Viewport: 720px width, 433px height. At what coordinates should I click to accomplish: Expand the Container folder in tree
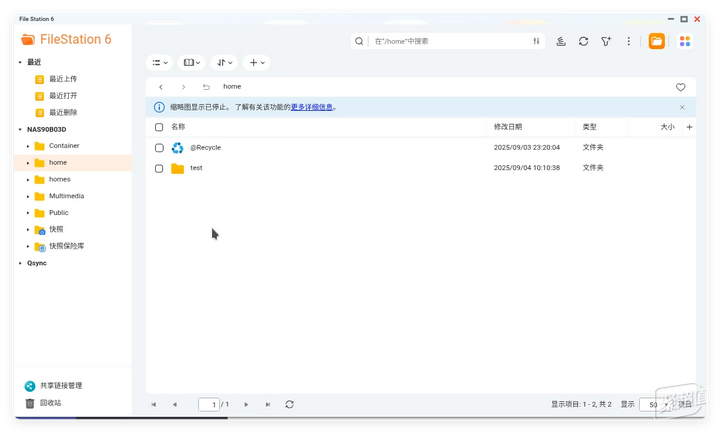click(x=28, y=146)
